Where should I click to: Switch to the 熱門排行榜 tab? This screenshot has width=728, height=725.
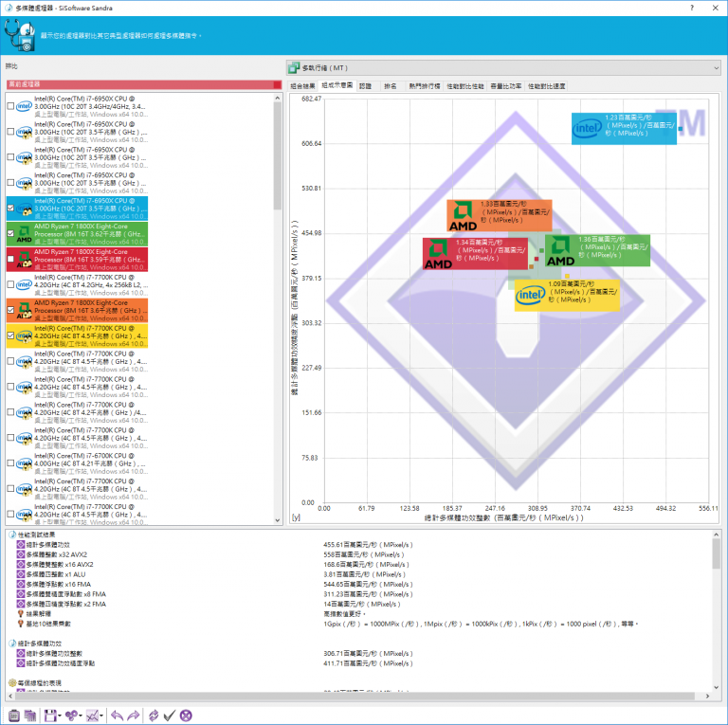[425, 86]
